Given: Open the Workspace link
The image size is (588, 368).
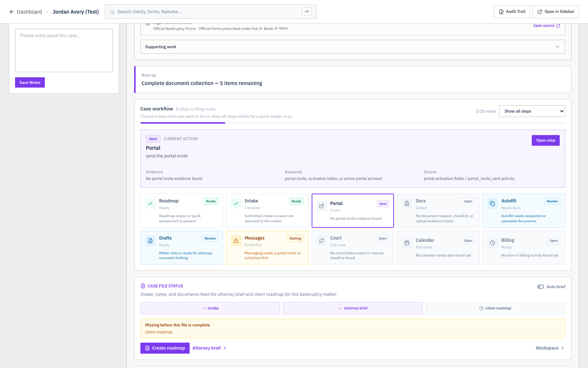Looking at the screenshot, I should (x=550, y=348).
